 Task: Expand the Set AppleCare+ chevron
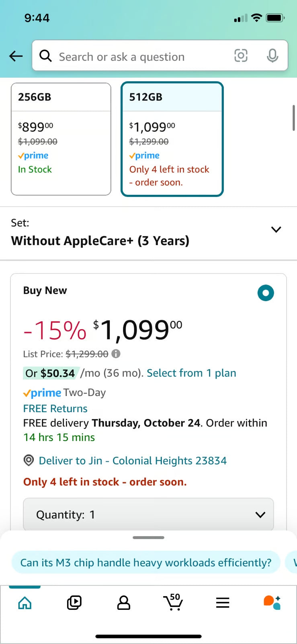276,230
